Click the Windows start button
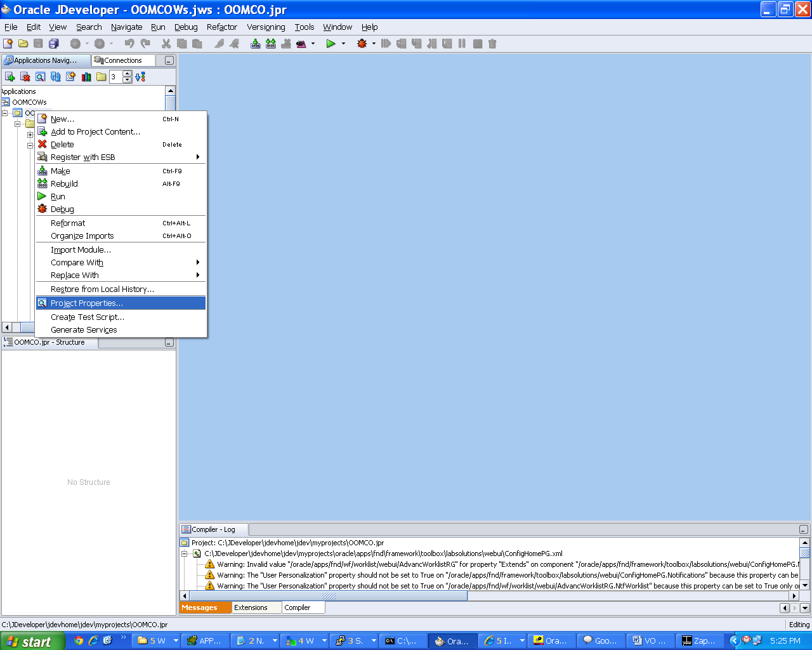Screen dimensions: 812x650 pyautogui.click(x=32, y=641)
